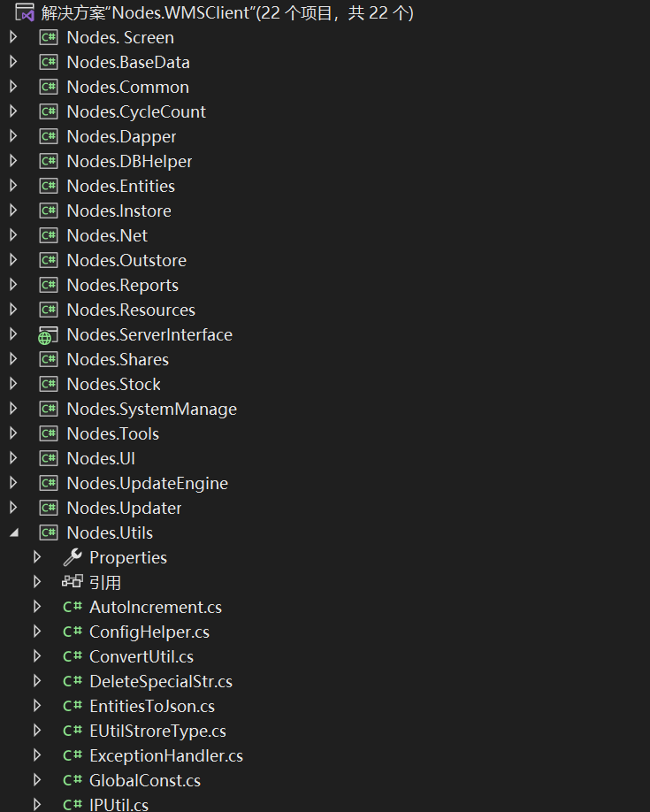Click the project icon next to Nodes.Dapper
Image resolution: width=650 pixels, height=812 pixels.
point(49,136)
